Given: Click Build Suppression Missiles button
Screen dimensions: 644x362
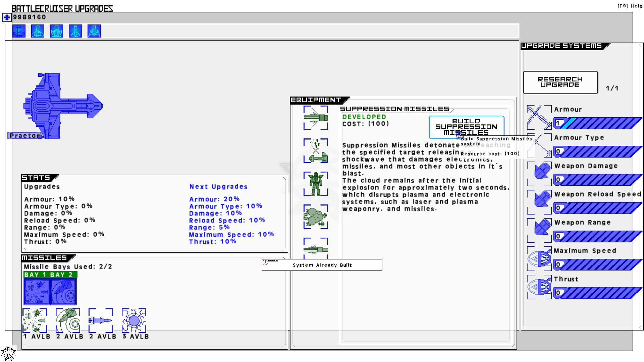Looking at the screenshot, I should point(467,127).
